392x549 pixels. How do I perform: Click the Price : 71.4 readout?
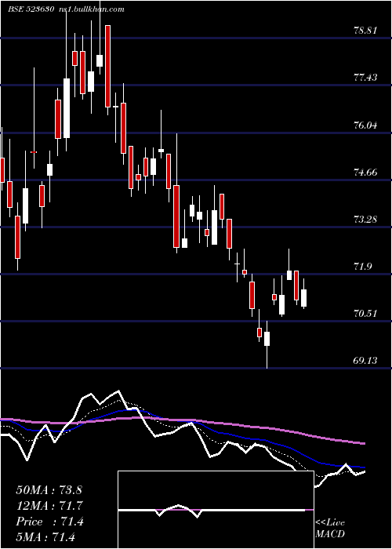[x=49, y=522]
